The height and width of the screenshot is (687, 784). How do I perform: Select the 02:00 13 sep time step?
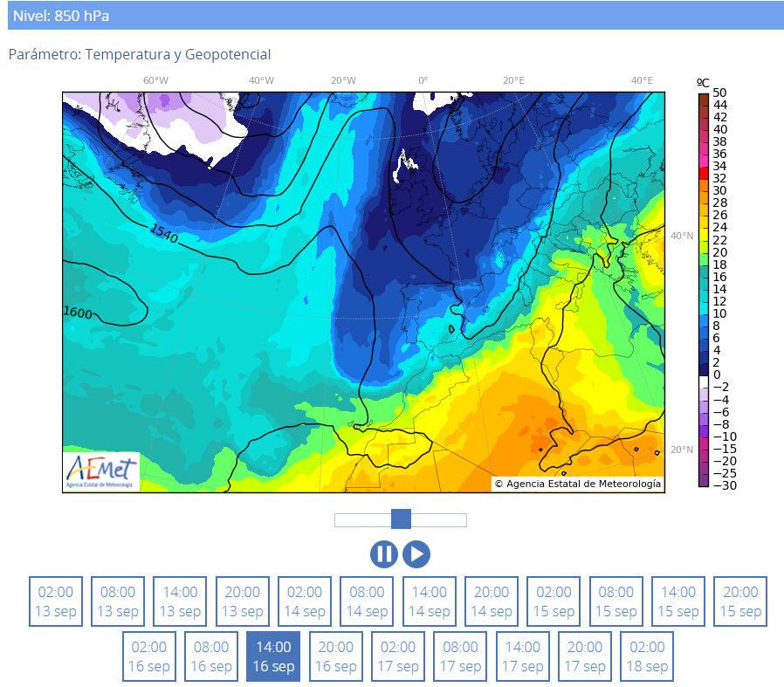click(56, 601)
